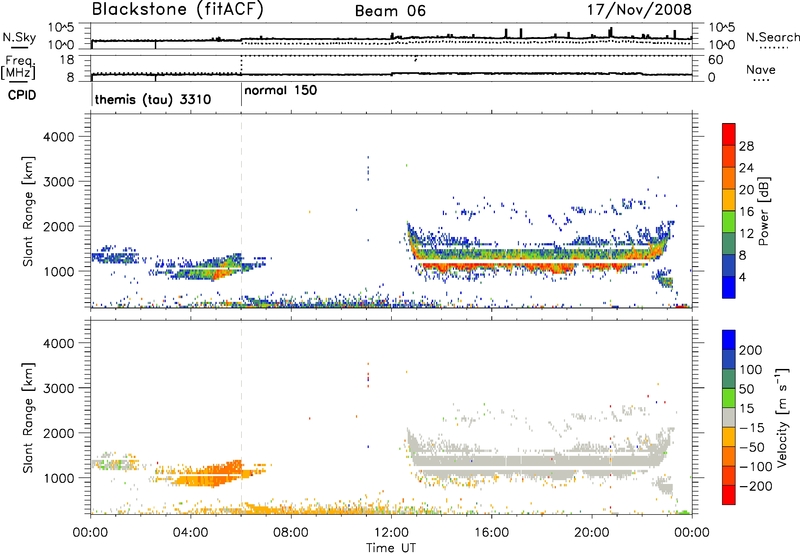This screenshot has height=554, width=800.
Task: Click the normal 150 mode text
Action: pos(281,90)
